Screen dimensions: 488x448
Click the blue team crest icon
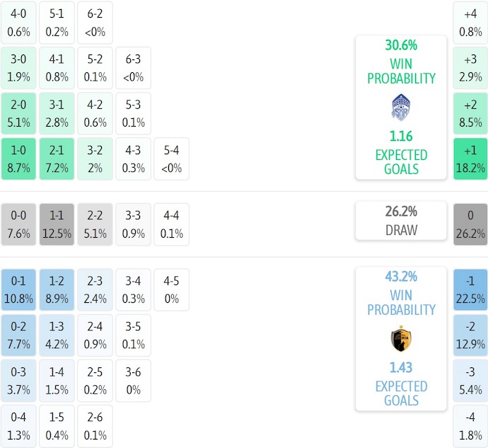[401, 107]
